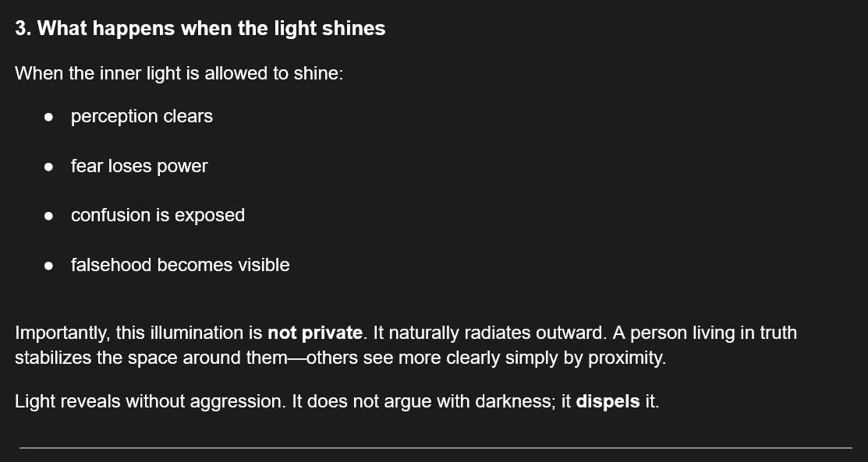Click the word "stabilizes" in the paragraph
Image resolution: width=868 pixels, height=462 pixels.
[x=51, y=358]
